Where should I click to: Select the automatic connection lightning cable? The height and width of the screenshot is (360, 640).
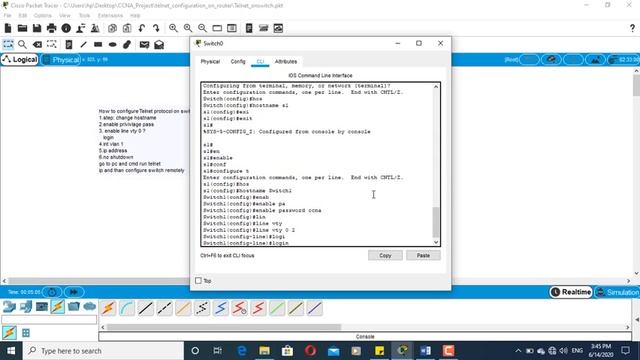[108, 308]
